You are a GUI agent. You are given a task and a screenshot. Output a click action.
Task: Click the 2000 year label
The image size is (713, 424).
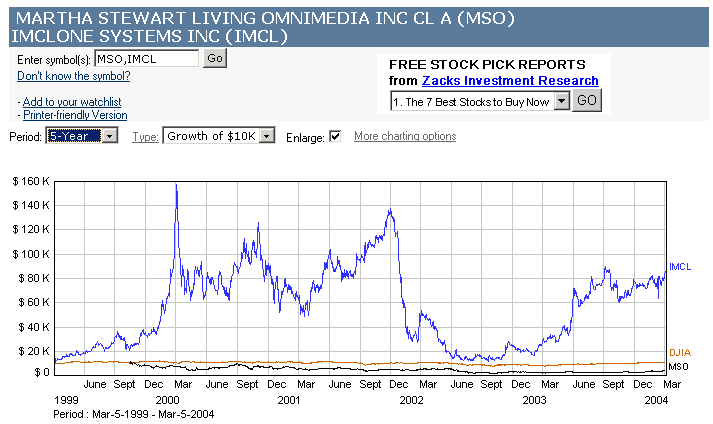167,400
